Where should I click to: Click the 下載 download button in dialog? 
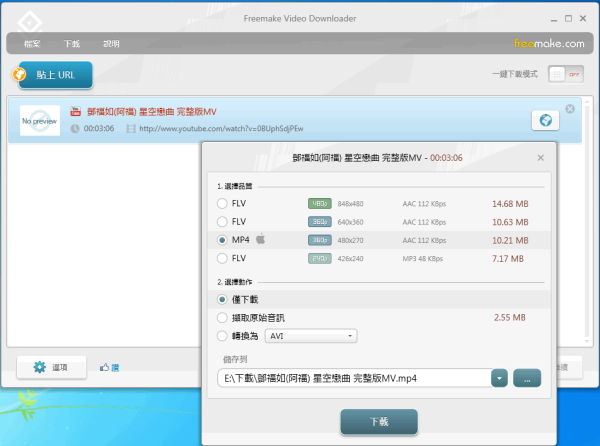tap(379, 422)
